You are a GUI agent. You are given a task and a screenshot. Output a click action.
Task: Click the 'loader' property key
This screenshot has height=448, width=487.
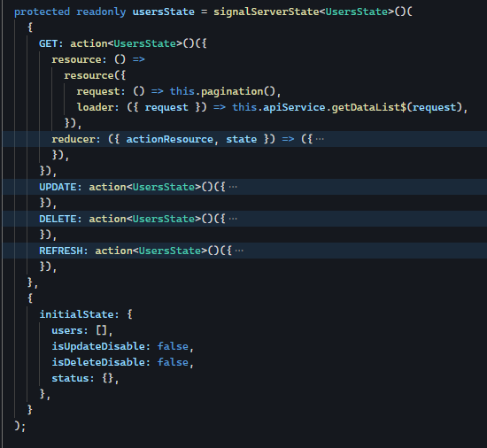point(95,107)
